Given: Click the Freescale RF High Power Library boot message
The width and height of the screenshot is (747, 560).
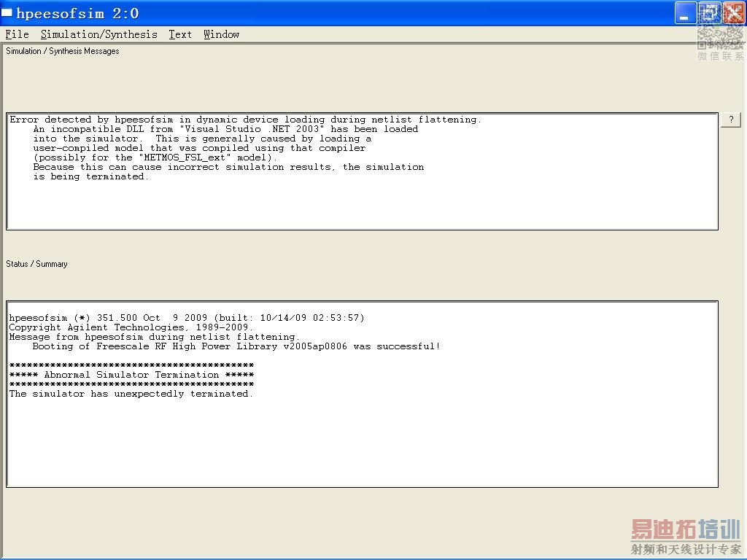Looking at the screenshot, I should (236, 346).
